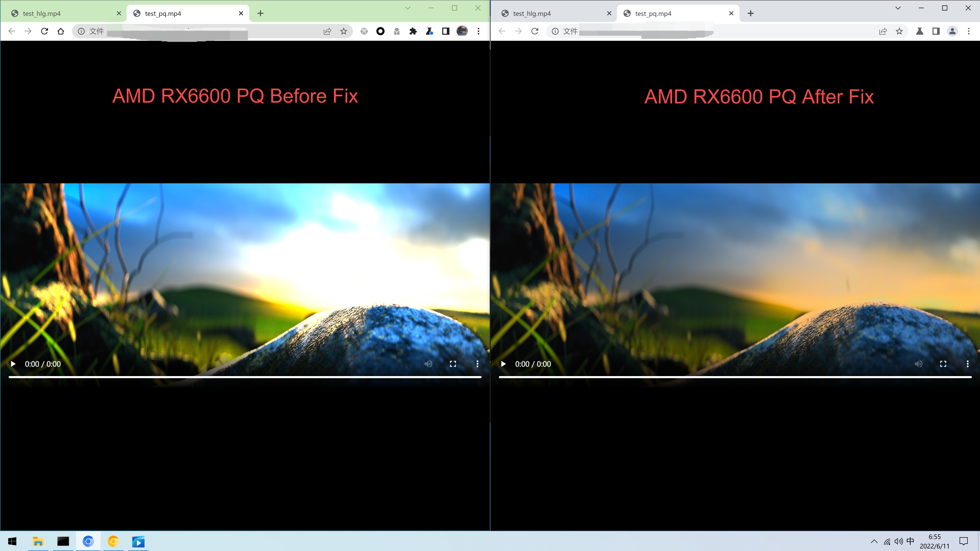Open more options on Before Fix video
980x551 pixels.
(x=477, y=364)
